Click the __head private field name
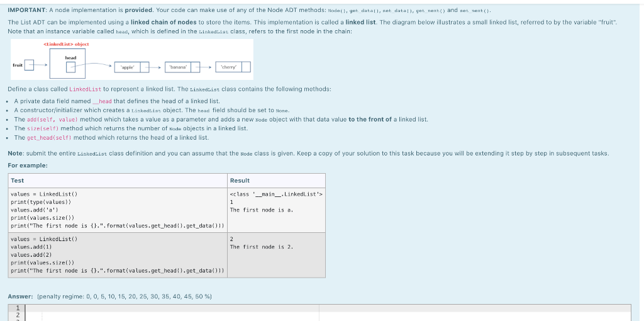 [102, 101]
